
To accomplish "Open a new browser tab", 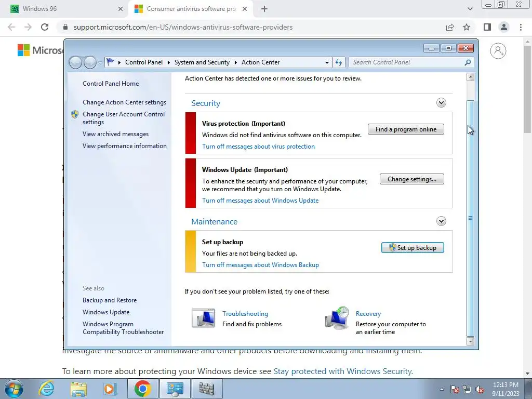I will (264, 9).
